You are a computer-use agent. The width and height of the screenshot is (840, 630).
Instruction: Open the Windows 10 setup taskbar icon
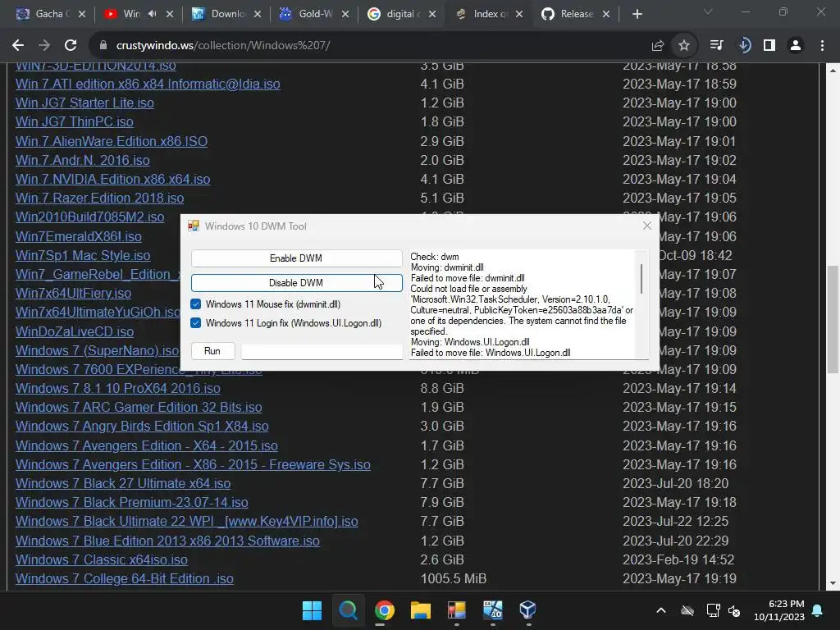[x=492, y=610]
